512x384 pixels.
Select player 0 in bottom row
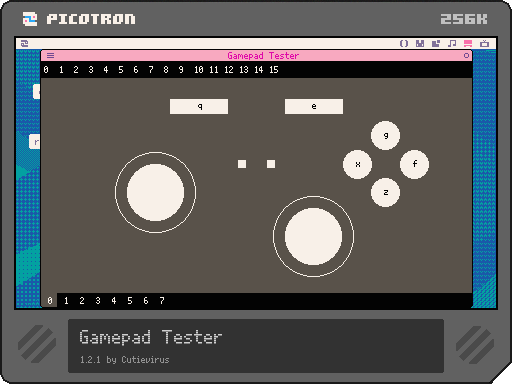50,301
